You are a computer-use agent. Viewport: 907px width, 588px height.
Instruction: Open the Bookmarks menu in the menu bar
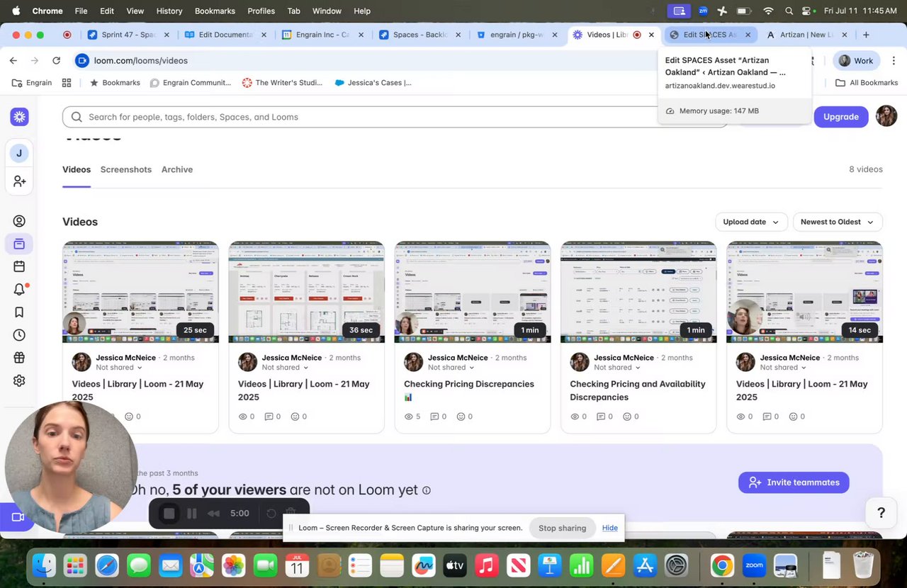coord(215,11)
